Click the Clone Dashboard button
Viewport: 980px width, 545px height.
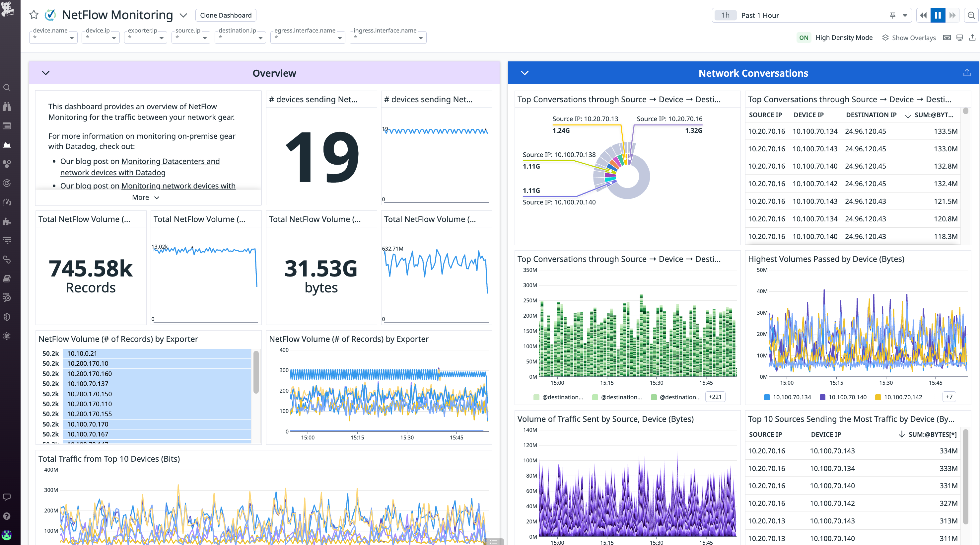(226, 15)
